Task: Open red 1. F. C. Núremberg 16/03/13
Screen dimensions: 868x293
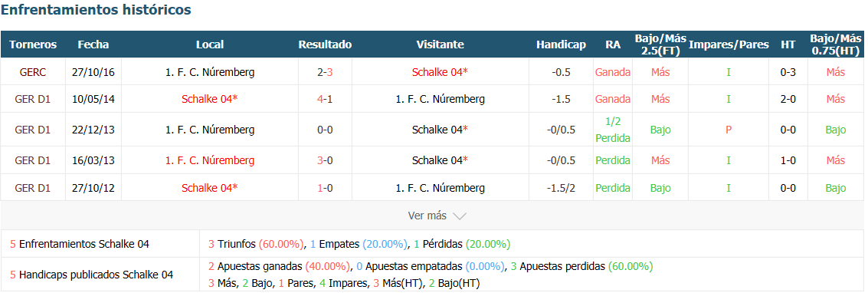Action: tap(210, 160)
